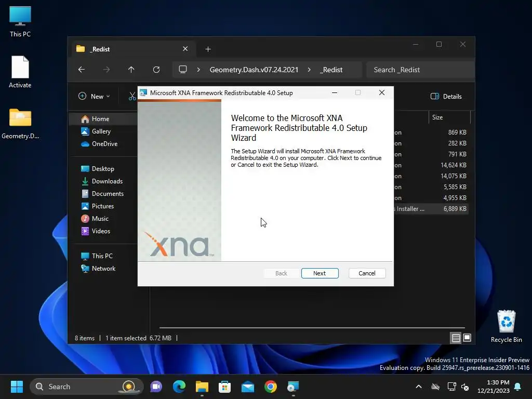This screenshot has width=532, height=399.
Task: Click Next in the XNA Setup wizard
Action: click(320, 273)
